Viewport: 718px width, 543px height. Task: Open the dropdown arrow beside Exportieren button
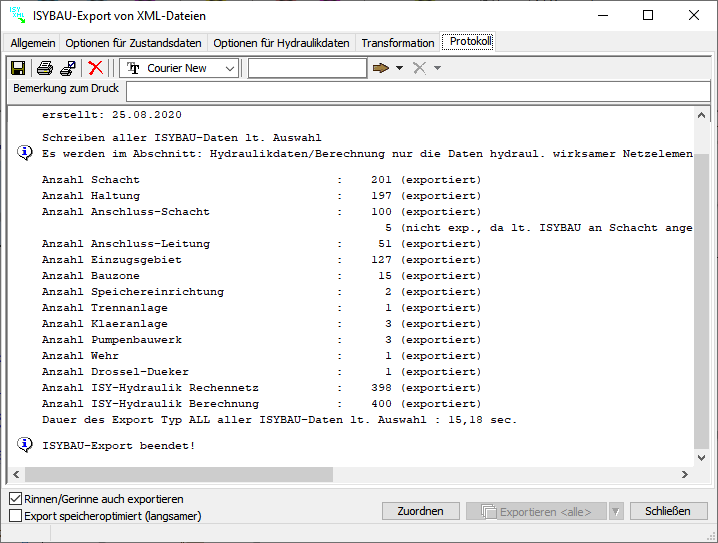pyautogui.click(x=616, y=511)
